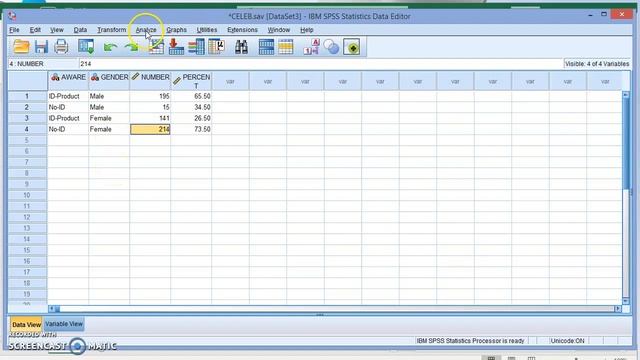Image resolution: width=640 pixels, height=360 pixels.
Task: Click horizontal scrollbar right arrow
Action: [x=618, y=309]
